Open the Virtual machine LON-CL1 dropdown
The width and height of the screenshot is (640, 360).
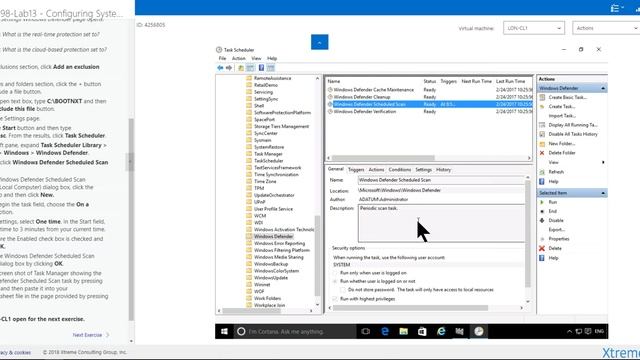point(534,28)
